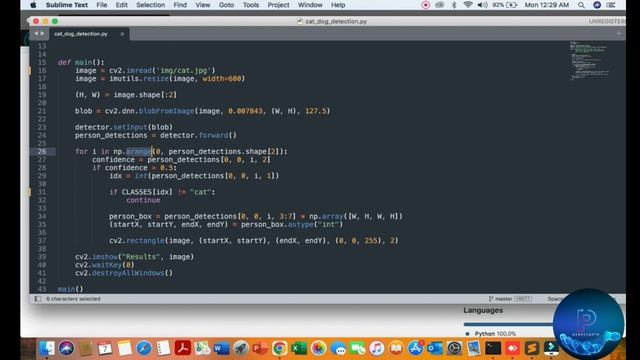Open Reminders from the Dock

pyautogui.click(x=163, y=348)
